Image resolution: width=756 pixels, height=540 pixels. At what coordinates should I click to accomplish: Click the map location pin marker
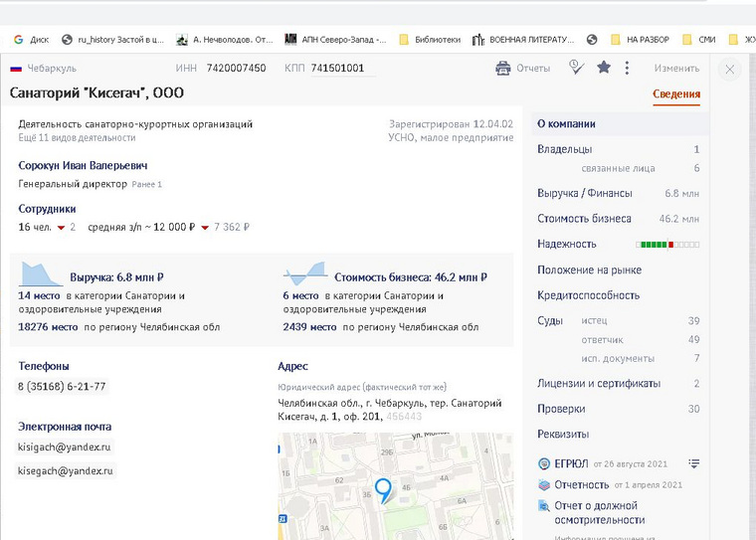click(383, 491)
